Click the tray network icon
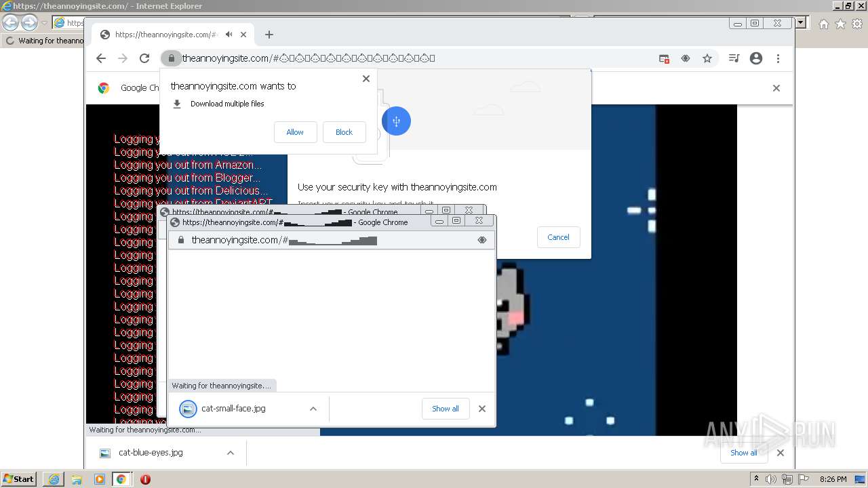 click(787, 479)
